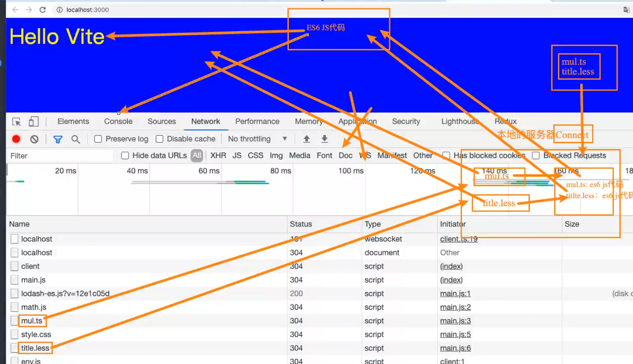Viewport: 633px width, 364px height.
Task: Reload the localhost page
Action: coord(43,10)
